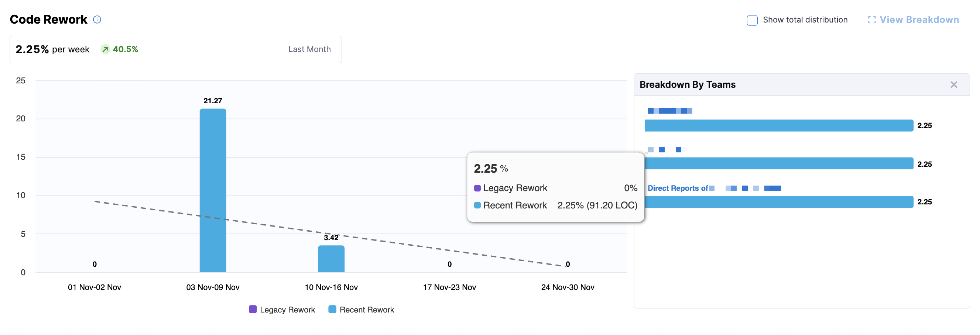
Task: Click the Last Month period label
Action: (309, 49)
